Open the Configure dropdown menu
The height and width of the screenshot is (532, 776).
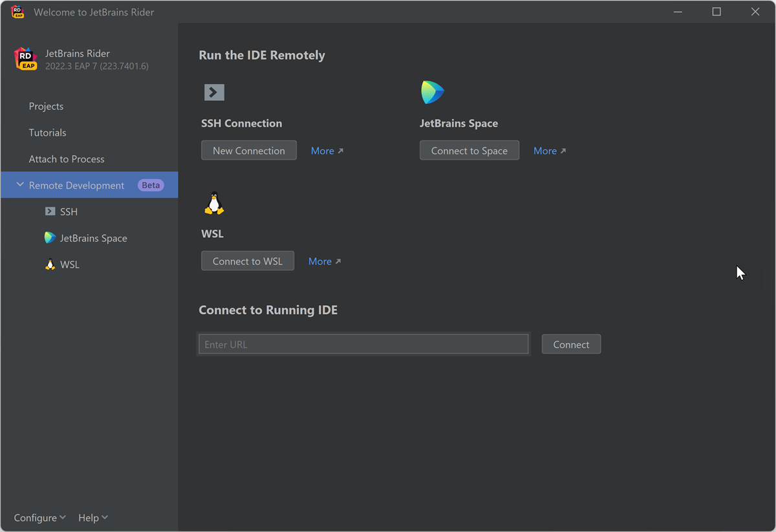point(39,518)
